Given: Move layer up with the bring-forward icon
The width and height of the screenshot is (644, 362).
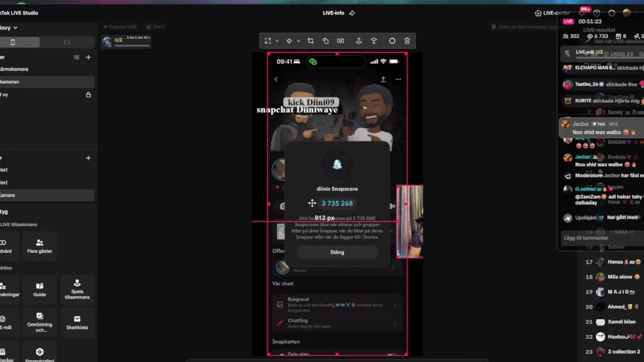Looking at the screenshot, I should click(359, 41).
